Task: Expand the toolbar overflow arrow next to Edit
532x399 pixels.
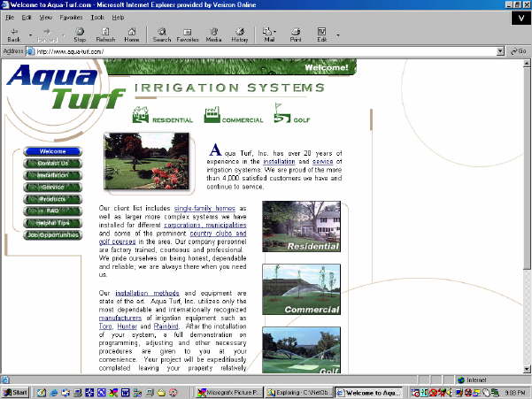Action: click(338, 35)
